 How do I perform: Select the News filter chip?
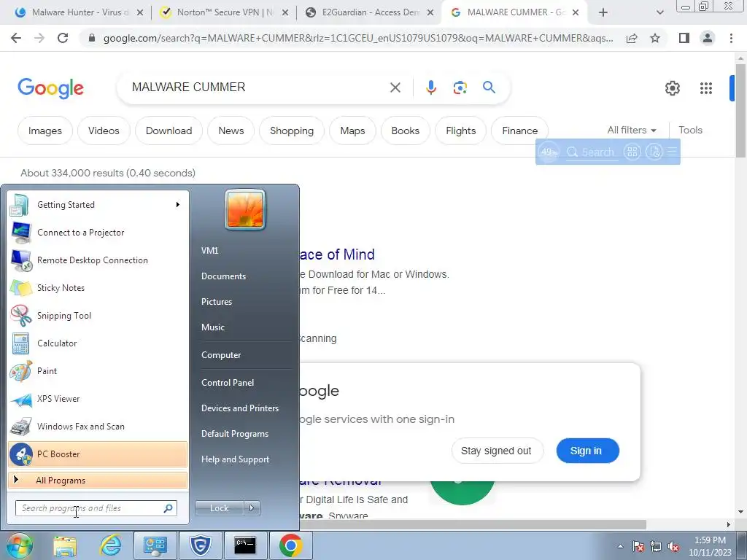pyautogui.click(x=231, y=131)
